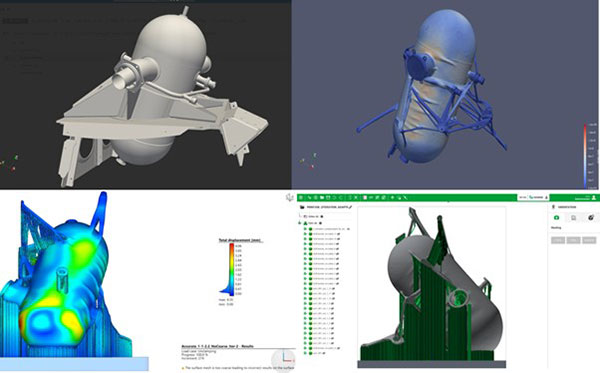The width and height of the screenshot is (600, 373).
Task: Click the user account icon at far right of green bar
Action: click(594, 197)
